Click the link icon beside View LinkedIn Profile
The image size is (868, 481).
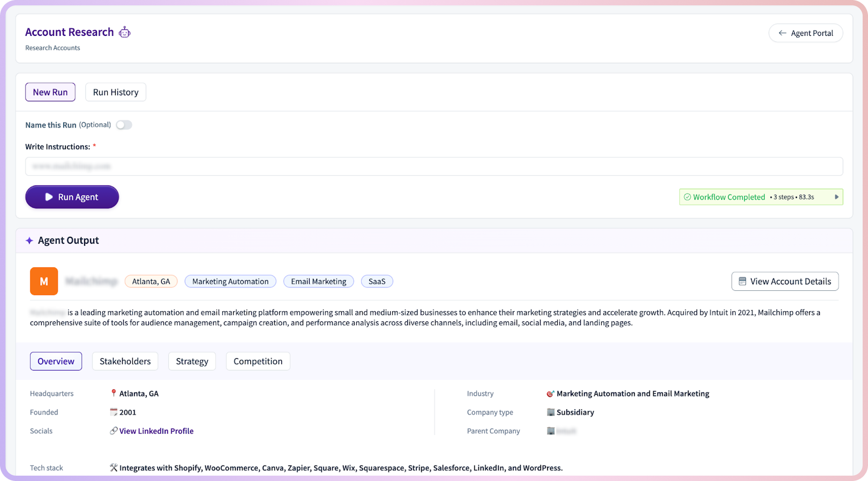click(x=114, y=431)
